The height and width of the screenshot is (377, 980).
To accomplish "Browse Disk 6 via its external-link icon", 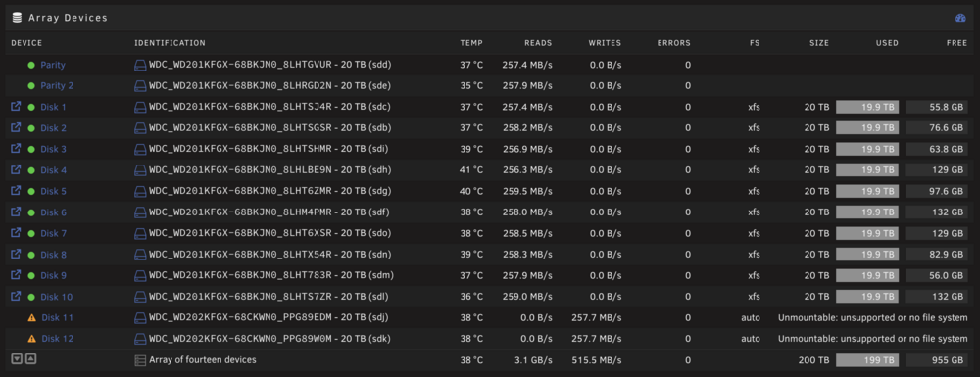I will (17, 212).
